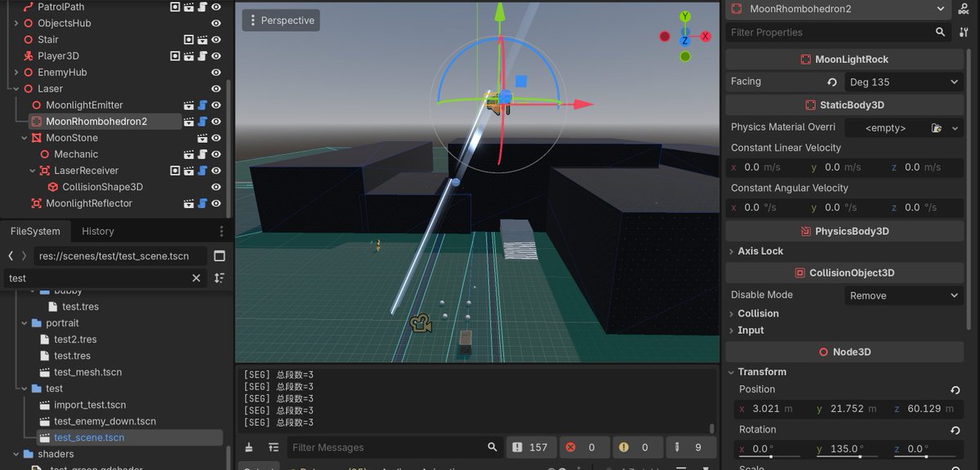Hide the Player3D node
Screen dimensions: 980x470
[x=216, y=56]
